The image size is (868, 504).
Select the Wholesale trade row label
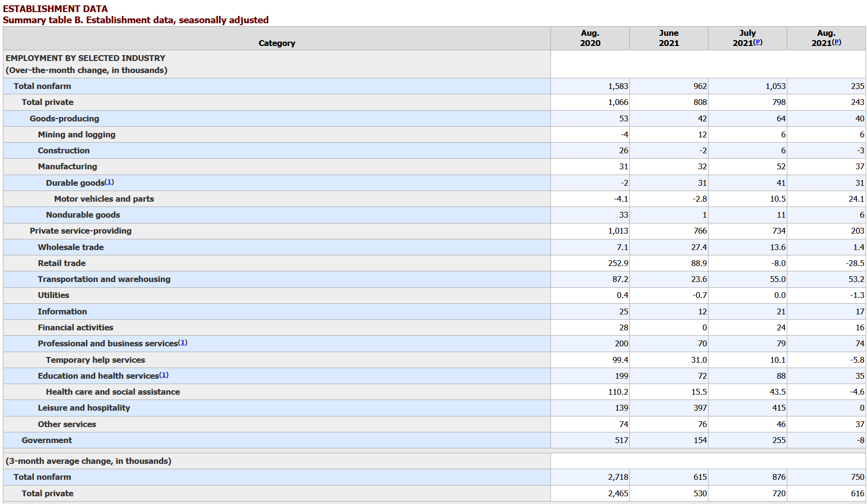point(71,247)
